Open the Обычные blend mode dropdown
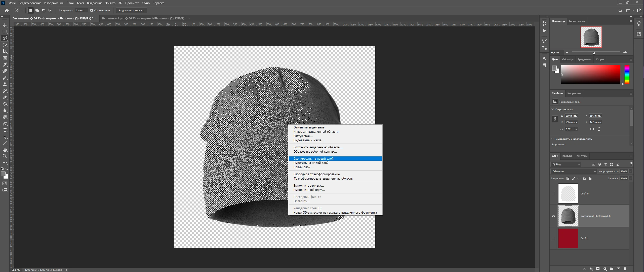Image resolution: width=644 pixels, height=272 pixels. 573,172
